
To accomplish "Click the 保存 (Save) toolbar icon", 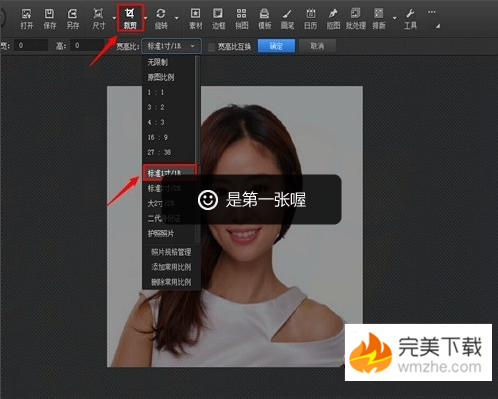I will point(49,19).
